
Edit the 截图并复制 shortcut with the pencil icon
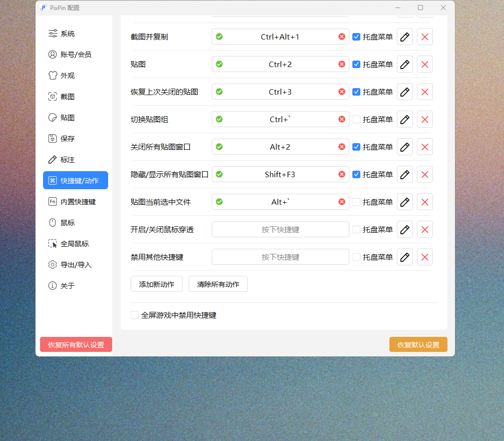pyautogui.click(x=404, y=36)
